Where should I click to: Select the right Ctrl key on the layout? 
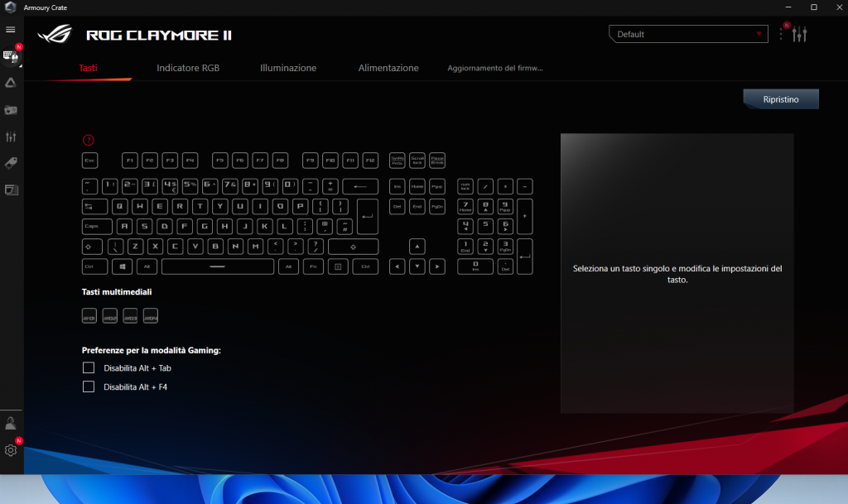(x=365, y=266)
